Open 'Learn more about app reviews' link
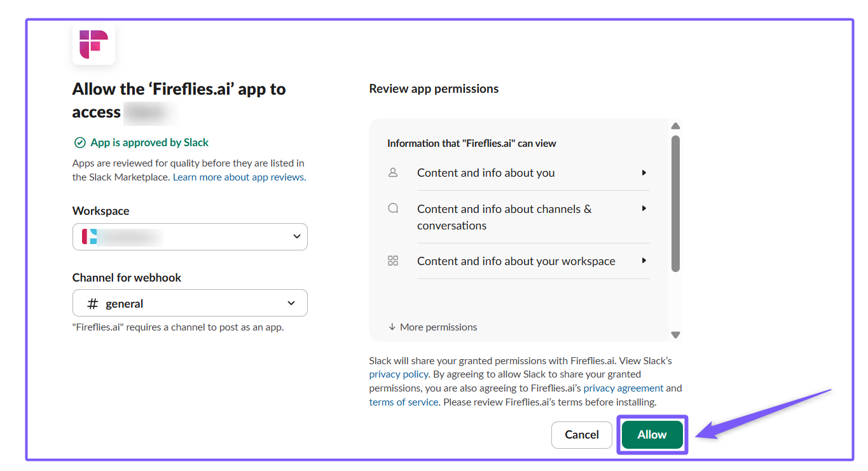This screenshot has width=868, height=471. click(x=238, y=177)
